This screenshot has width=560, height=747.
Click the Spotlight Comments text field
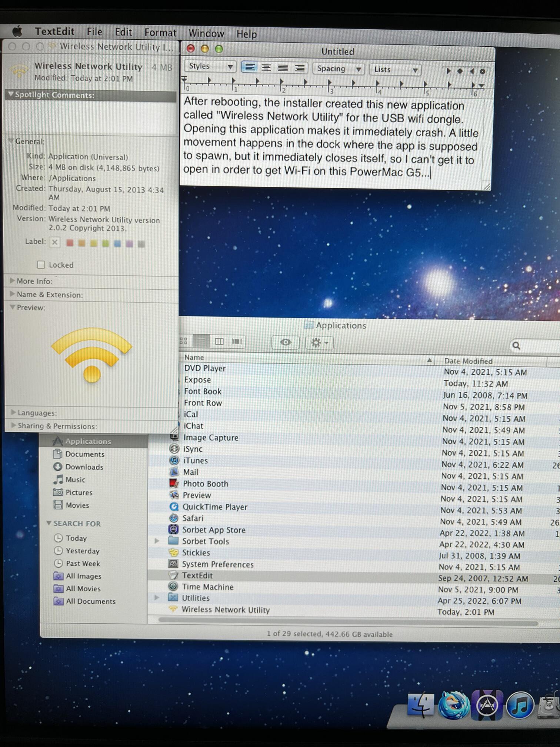(x=90, y=118)
